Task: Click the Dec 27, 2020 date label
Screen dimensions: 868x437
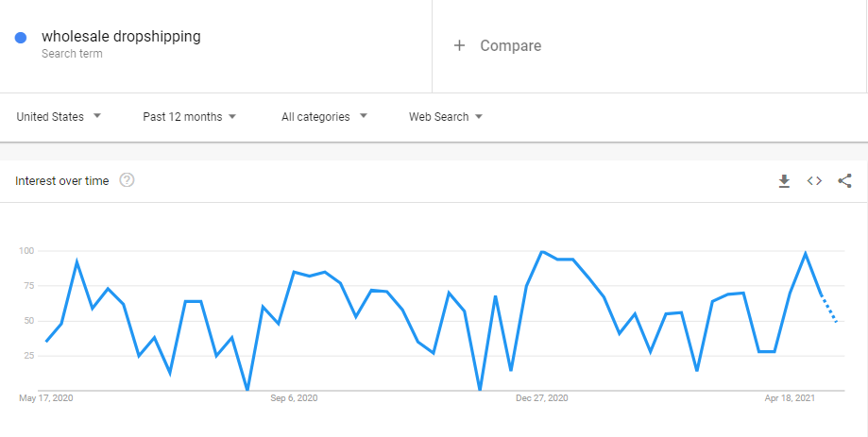Action: click(x=542, y=398)
